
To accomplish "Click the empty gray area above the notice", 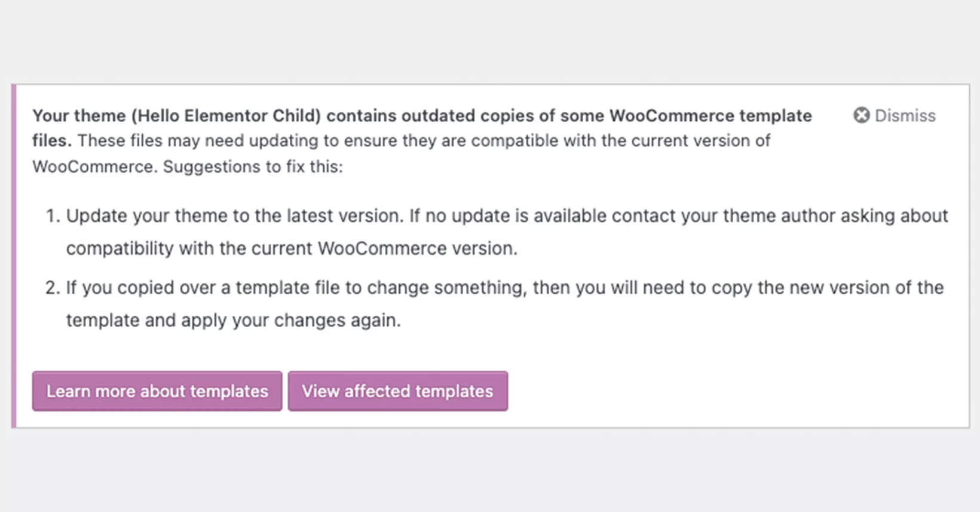I will coord(490,42).
